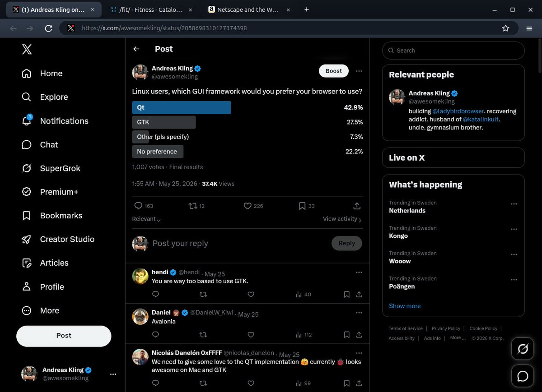Open more options on Nicolás Danelón's reply

pyautogui.click(x=359, y=353)
